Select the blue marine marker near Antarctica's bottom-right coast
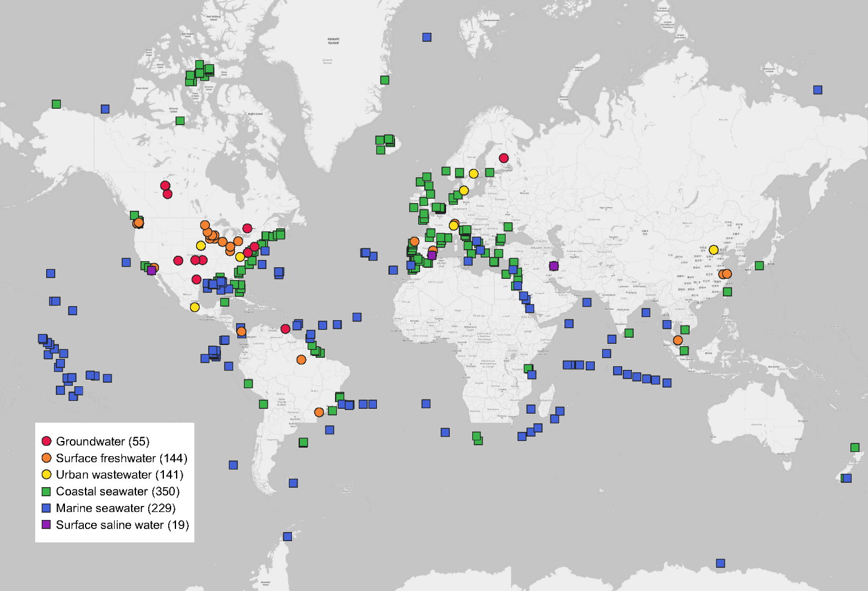The image size is (868, 591). tap(720, 563)
